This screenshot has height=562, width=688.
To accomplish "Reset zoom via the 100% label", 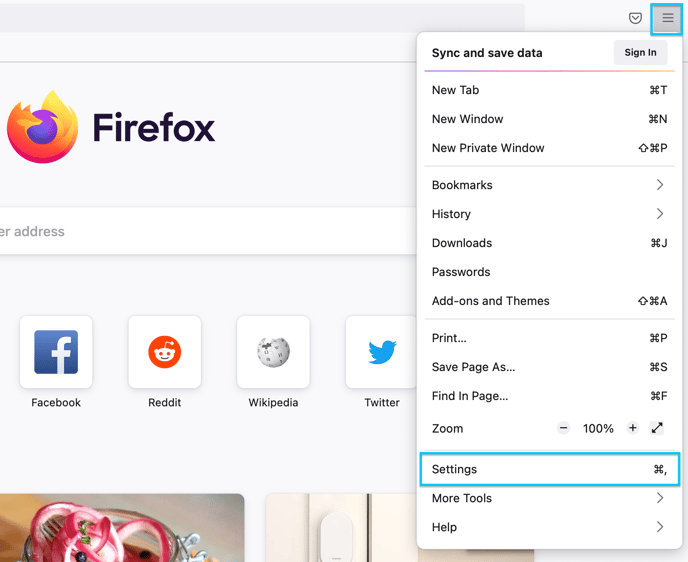I will 598,428.
